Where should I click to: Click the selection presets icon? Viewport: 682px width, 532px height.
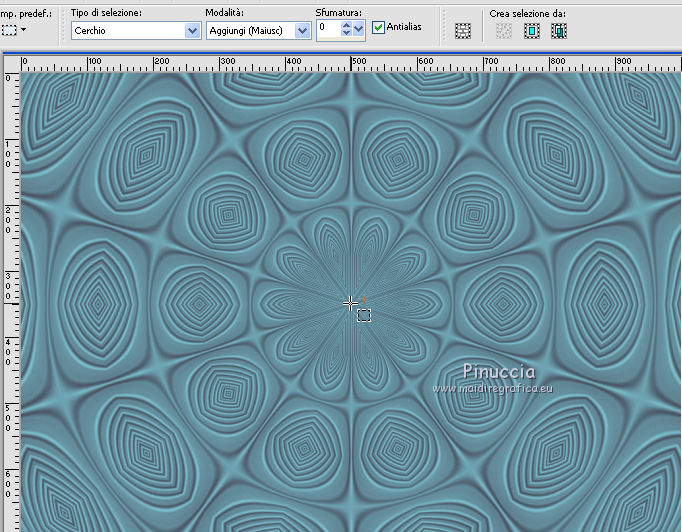pyautogui.click(x=9, y=30)
